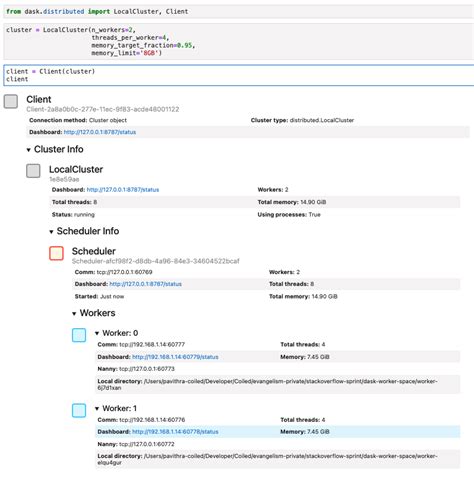
Task: Click Scheduler 'Started: Just now' text
Action: (99, 296)
